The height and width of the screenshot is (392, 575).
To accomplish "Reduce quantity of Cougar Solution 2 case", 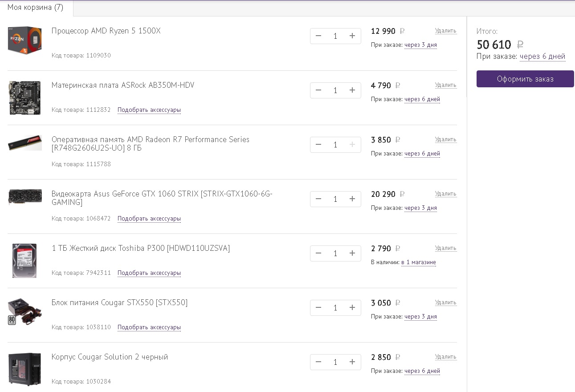I will tap(318, 362).
